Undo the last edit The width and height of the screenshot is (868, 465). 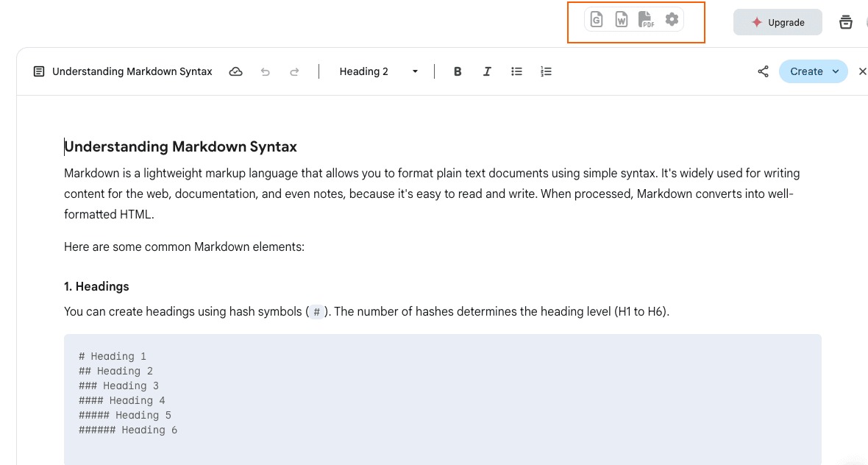click(x=266, y=71)
